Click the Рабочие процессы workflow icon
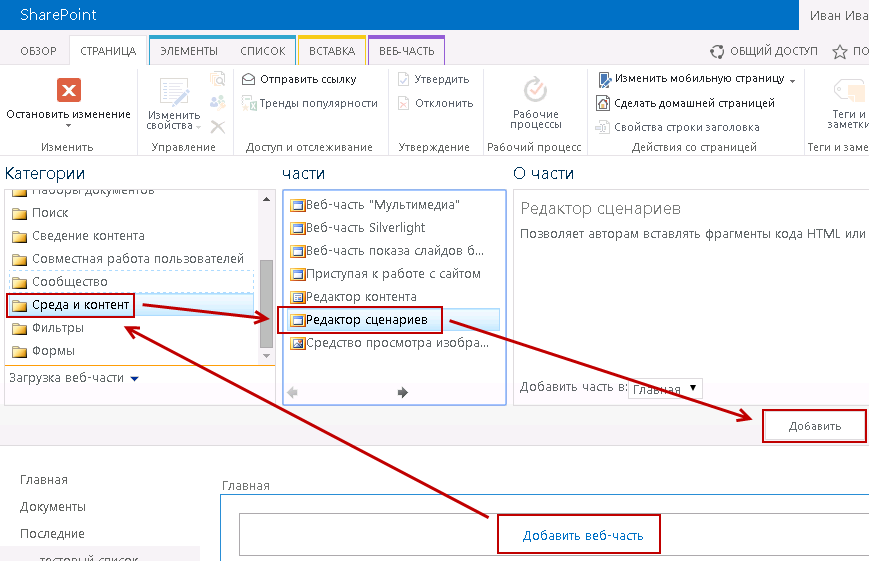This screenshot has width=869, height=561. tap(536, 90)
